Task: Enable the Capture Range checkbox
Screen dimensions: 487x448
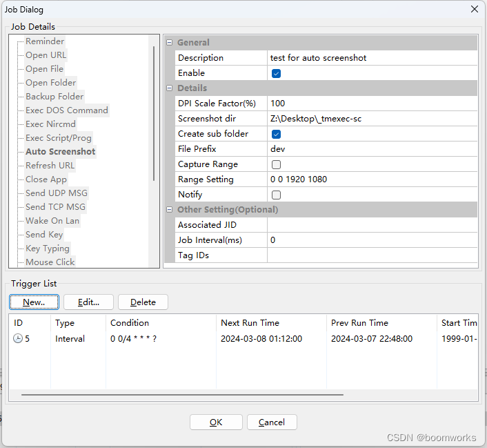Action: [276, 164]
